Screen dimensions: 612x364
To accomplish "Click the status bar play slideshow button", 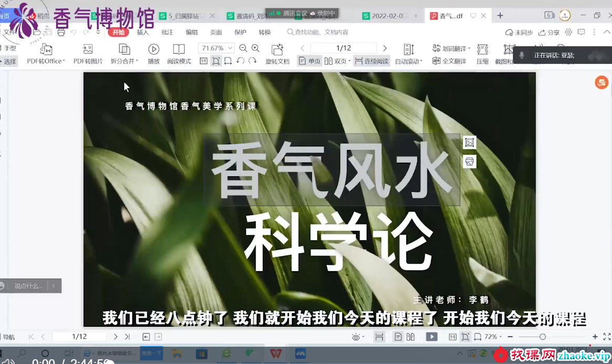I will 431,337.
